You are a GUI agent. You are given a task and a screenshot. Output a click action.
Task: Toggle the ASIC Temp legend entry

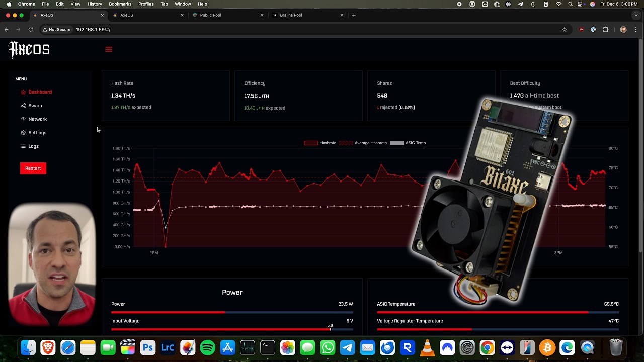408,143
